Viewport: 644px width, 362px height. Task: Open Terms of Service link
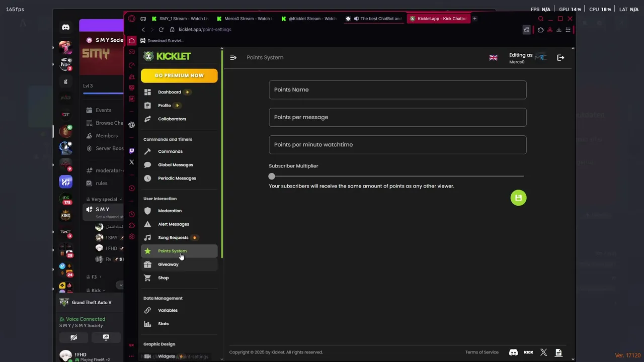pos(482,352)
